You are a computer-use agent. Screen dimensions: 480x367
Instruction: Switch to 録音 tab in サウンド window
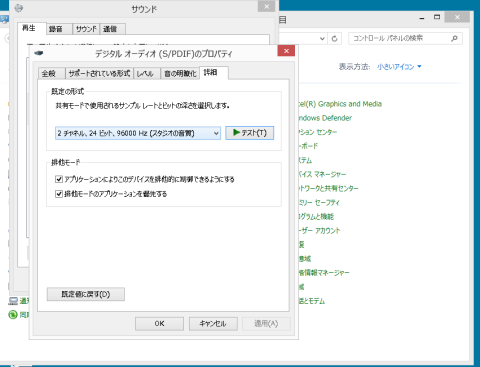point(59,29)
